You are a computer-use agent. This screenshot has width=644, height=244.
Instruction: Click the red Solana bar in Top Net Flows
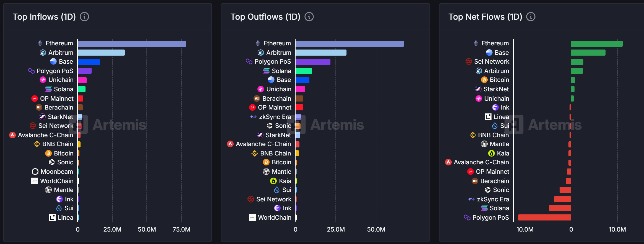point(560,208)
